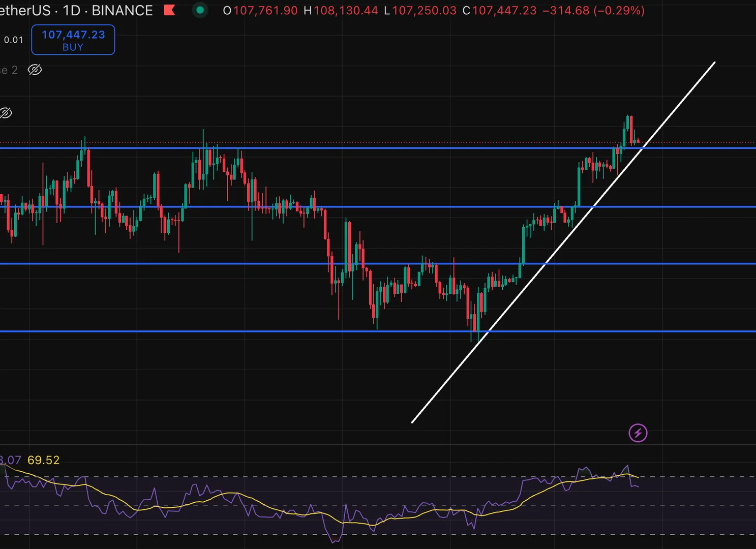Click the 0.01 spread value

(14, 40)
